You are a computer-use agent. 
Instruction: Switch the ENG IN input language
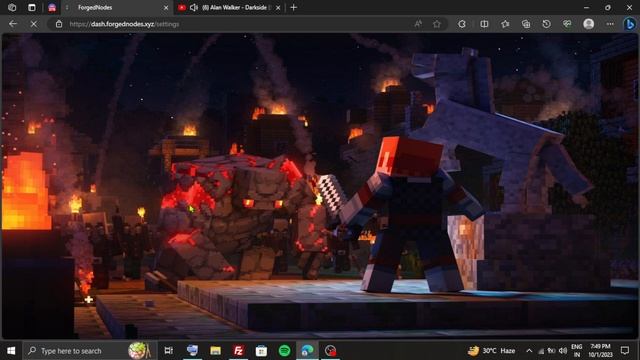pos(577,351)
